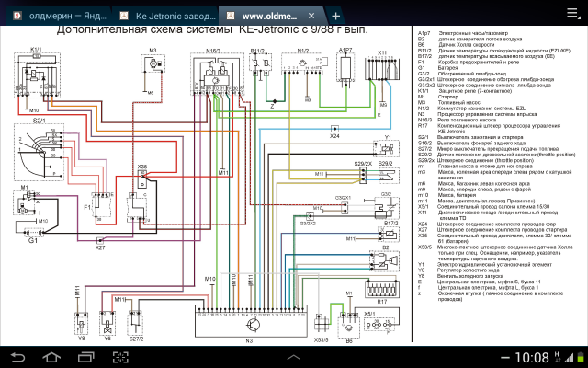
Task: Click the G1 battery label in diagram
Action: (33, 240)
